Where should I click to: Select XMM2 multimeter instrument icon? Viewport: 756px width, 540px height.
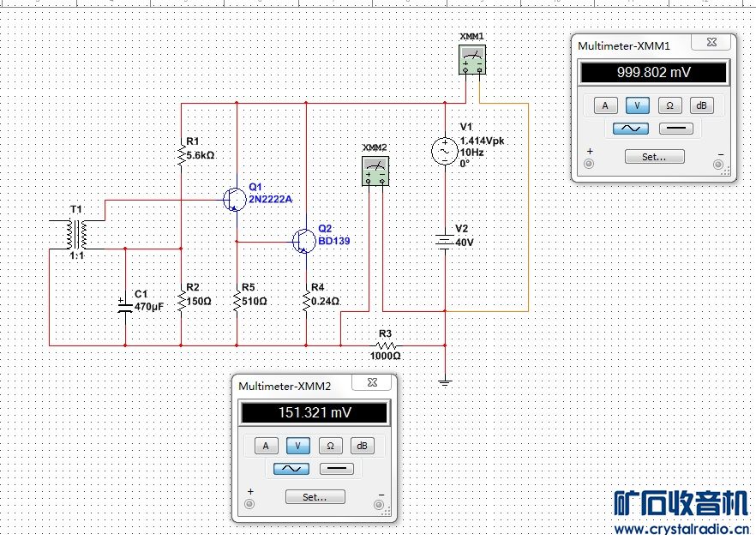coord(375,171)
